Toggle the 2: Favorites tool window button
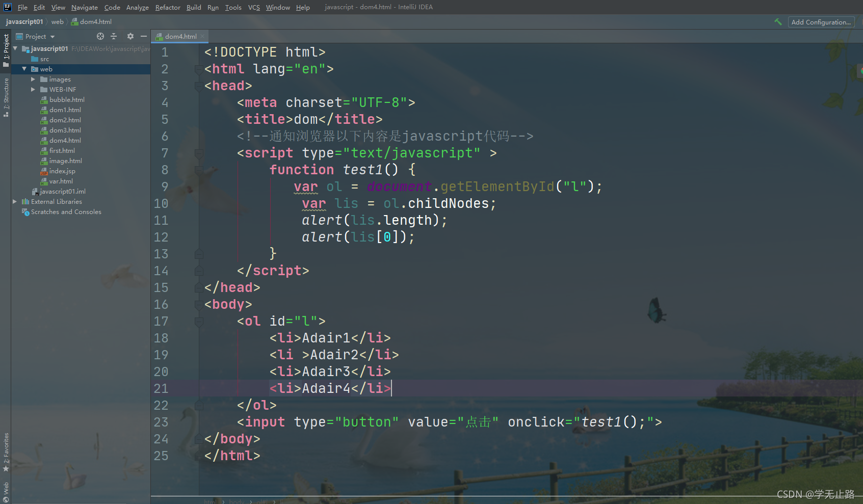The image size is (863, 504). click(6, 452)
